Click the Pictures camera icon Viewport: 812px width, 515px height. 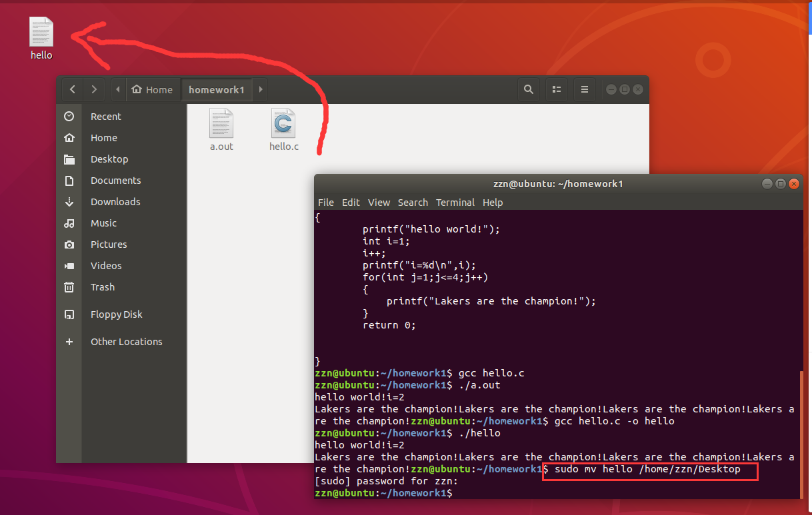[69, 245]
